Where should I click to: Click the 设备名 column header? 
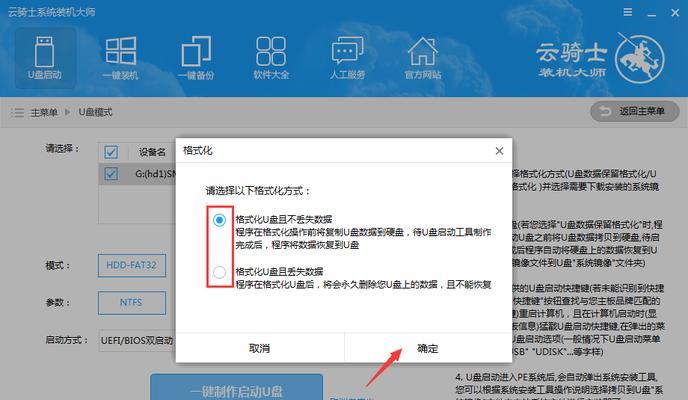pos(152,152)
